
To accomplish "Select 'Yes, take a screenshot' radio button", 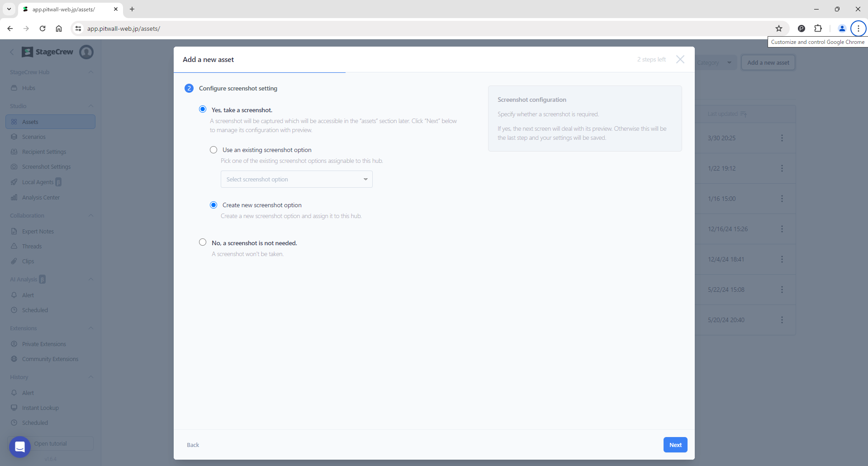I will coord(203,109).
